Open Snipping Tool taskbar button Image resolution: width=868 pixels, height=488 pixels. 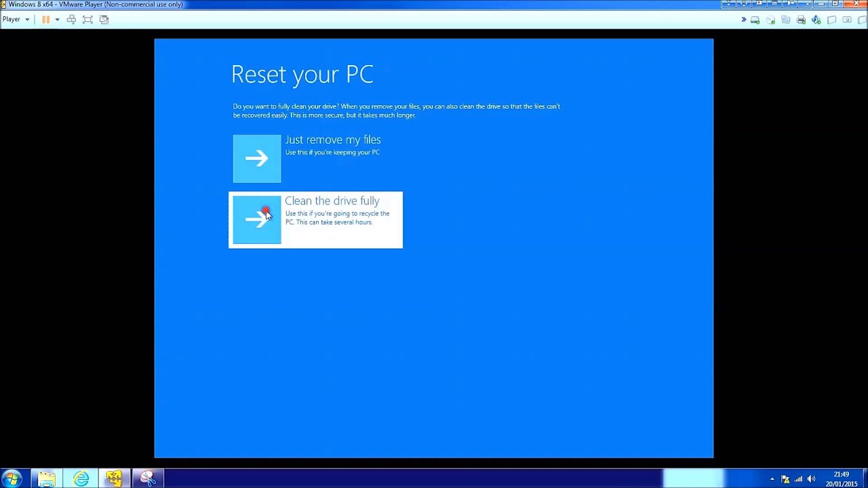[x=148, y=479]
